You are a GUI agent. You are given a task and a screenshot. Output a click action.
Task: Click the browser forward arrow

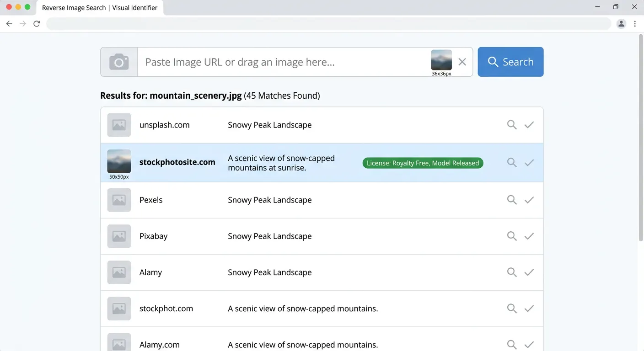point(23,24)
